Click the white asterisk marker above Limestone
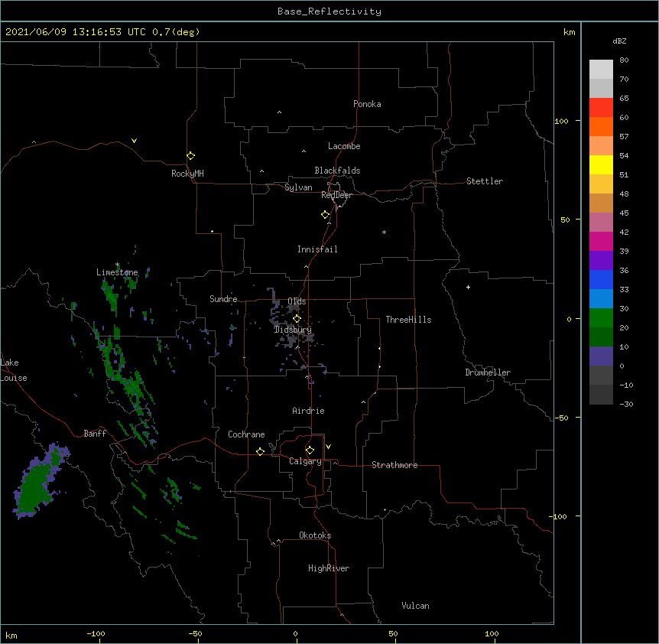 [117, 265]
